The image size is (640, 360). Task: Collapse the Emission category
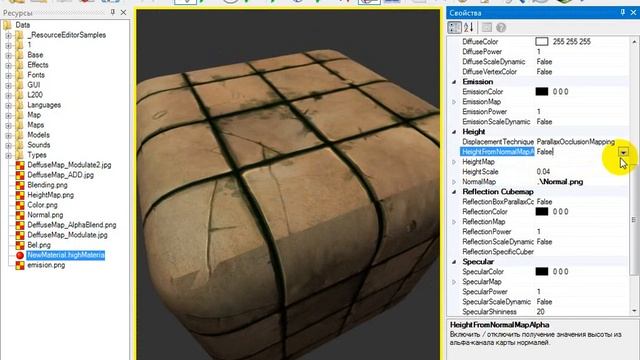pyautogui.click(x=454, y=82)
